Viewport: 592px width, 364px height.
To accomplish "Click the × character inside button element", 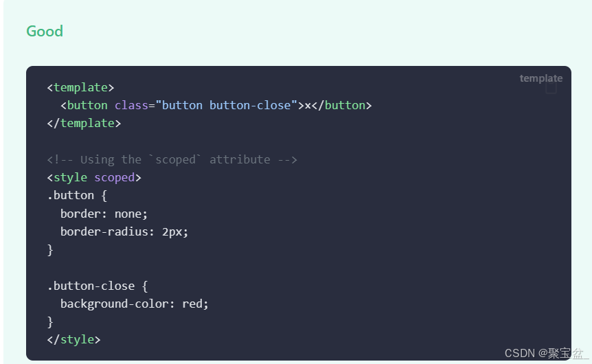I will click(308, 105).
